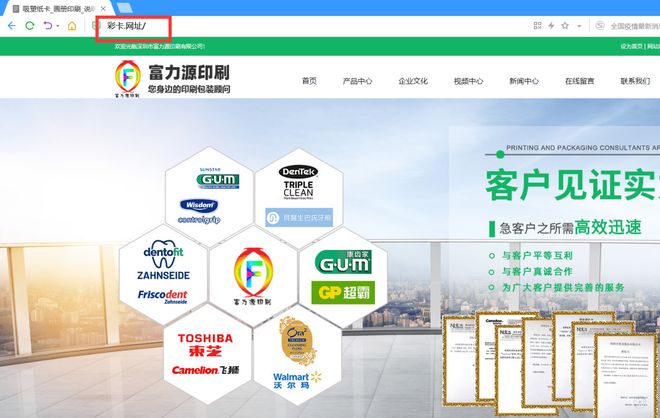Viewport: 660px width, 418px height.
Task: Click the Walmart 沃尔玛 logo
Action: click(297, 381)
